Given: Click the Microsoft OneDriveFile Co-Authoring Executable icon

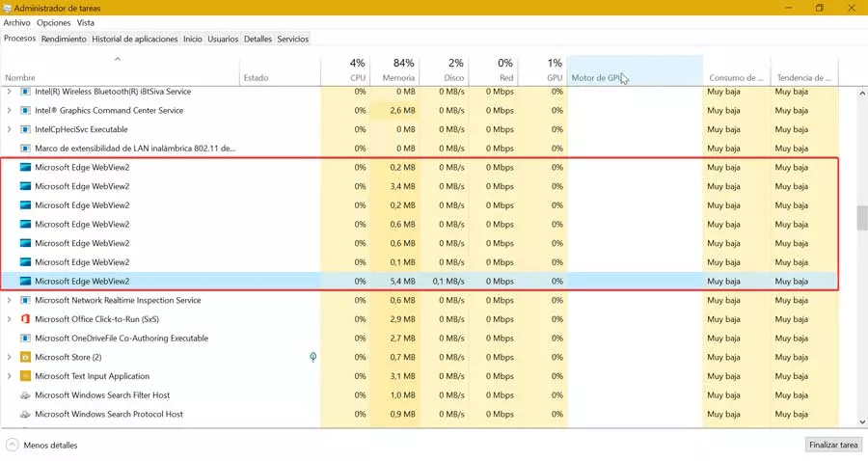Looking at the screenshot, I should pos(25,339).
